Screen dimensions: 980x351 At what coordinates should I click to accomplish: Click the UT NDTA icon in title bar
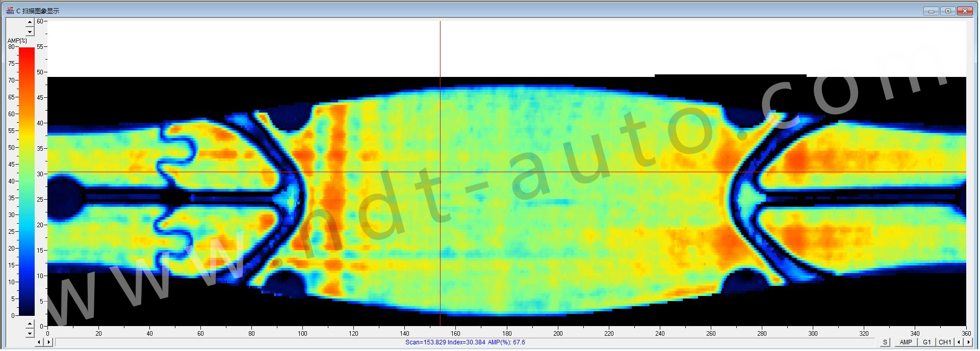coord(10,11)
